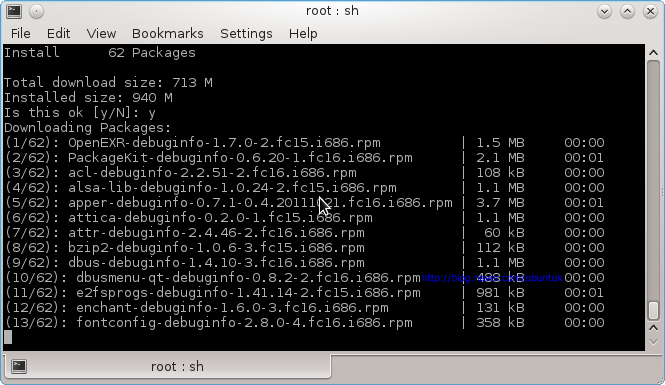Click the e2fsprogs-debuginfo package line
This screenshot has height=385, width=665.
[305, 293]
